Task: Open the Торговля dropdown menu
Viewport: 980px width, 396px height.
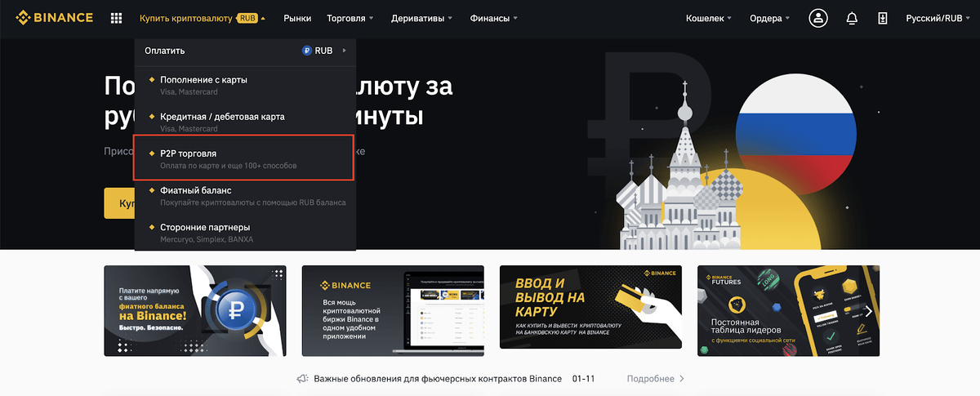Action: (350, 18)
